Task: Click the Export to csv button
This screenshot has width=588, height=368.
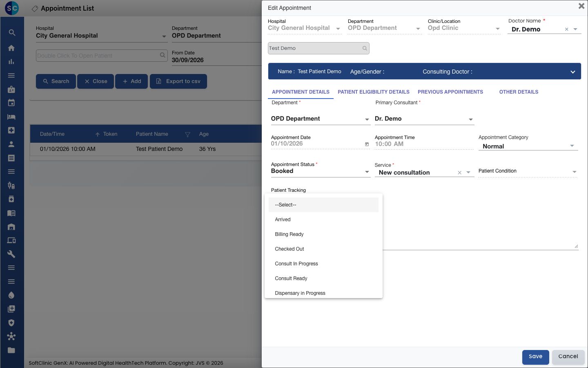Action: 178,81
